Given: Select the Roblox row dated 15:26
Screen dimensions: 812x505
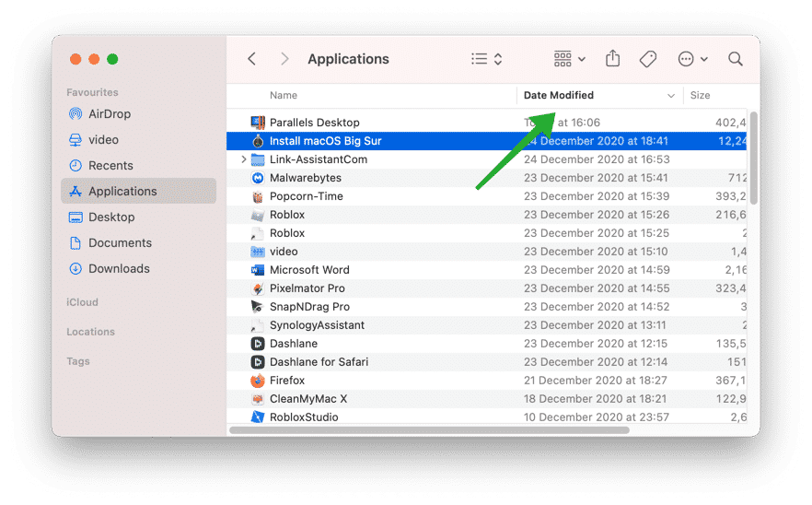Looking at the screenshot, I should [x=487, y=215].
